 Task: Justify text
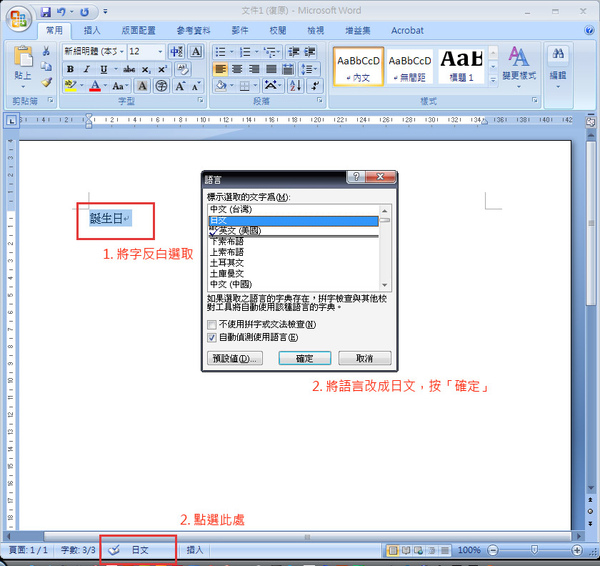click(271, 69)
